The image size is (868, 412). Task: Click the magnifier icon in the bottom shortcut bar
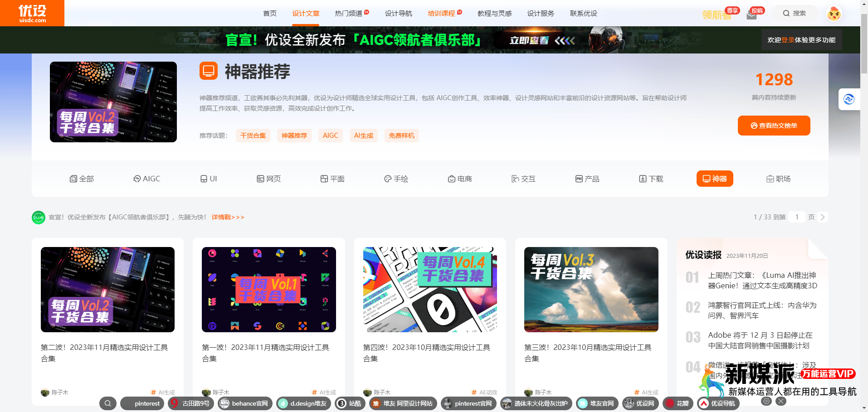107,403
